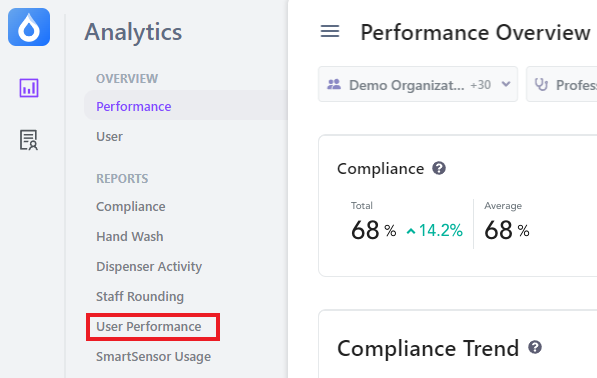This screenshot has height=378, width=597.
Task: Open the SmartSensor Usage report
Action: (153, 356)
